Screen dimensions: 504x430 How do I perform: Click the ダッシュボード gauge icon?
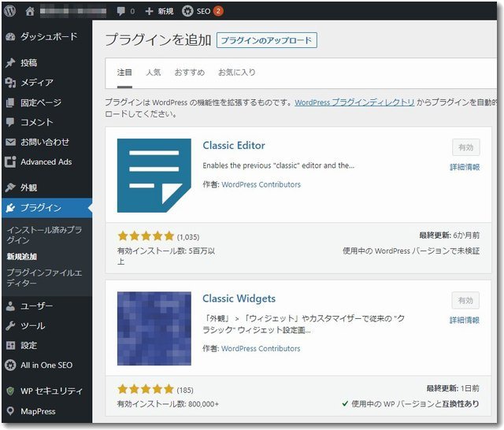[10, 37]
